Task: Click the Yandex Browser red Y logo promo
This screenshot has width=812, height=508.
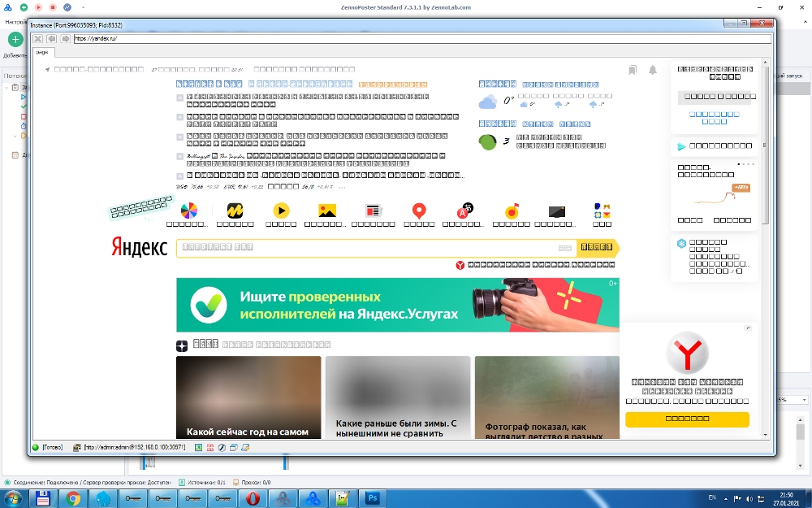Action: tap(687, 353)
